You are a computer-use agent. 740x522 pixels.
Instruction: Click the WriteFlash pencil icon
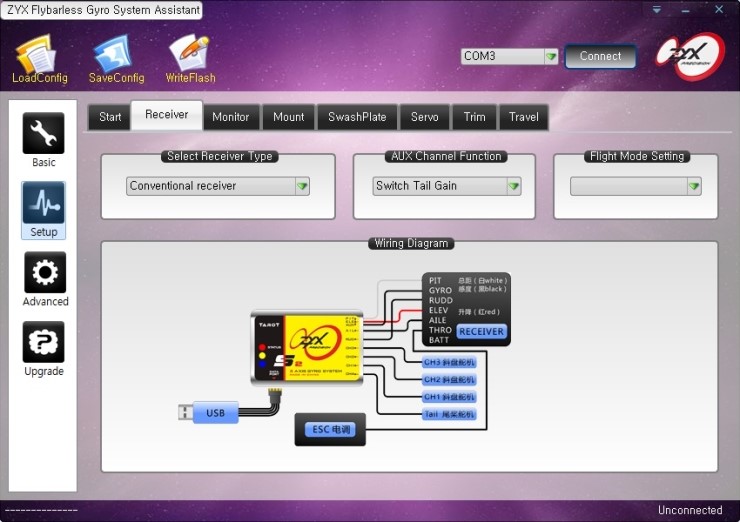(190, 54)
